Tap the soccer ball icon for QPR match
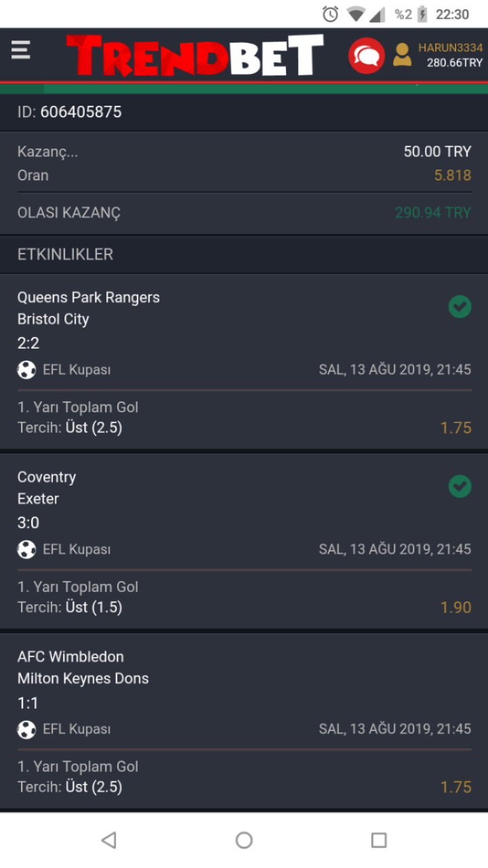 [26, 370]
